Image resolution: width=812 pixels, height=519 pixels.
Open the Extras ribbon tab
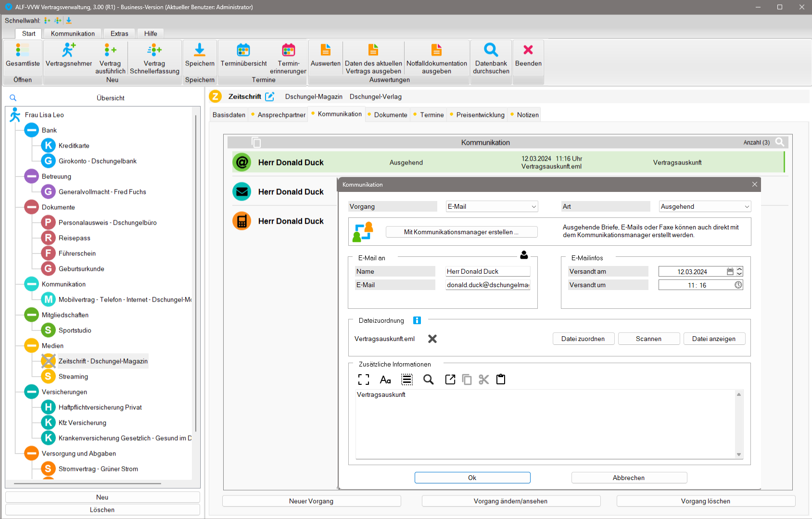pos(119,34)
